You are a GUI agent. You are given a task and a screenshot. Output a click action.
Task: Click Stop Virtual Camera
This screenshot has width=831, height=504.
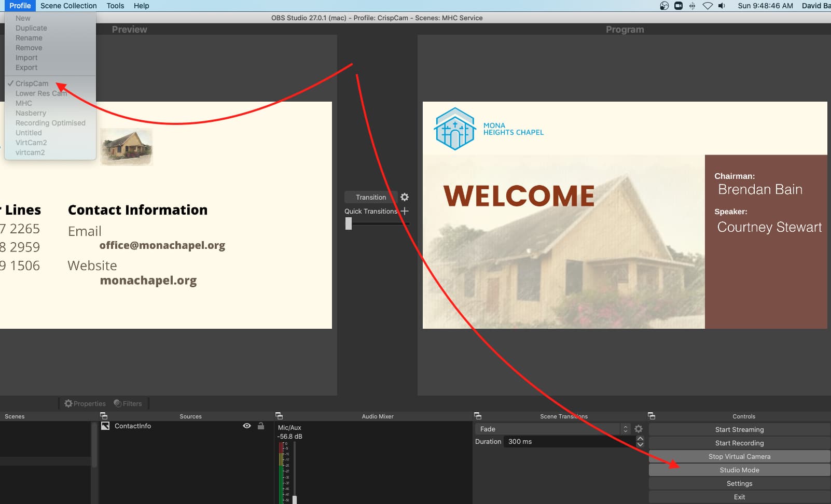tap(739, 456)
